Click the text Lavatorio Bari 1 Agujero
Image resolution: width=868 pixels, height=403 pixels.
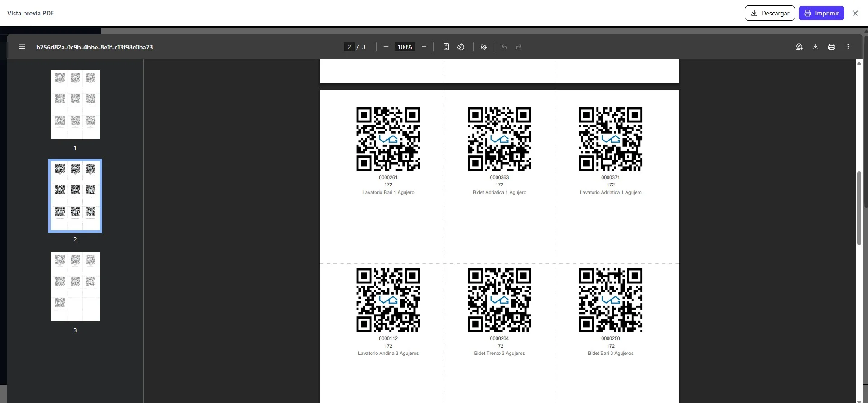(388, 193)
